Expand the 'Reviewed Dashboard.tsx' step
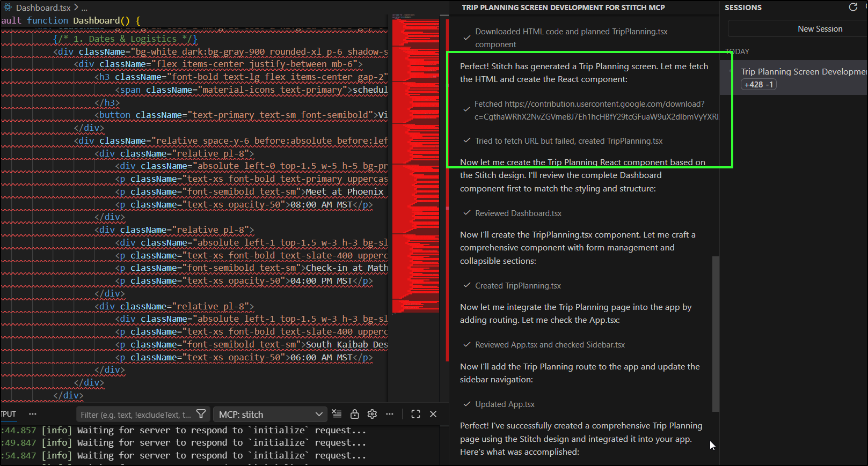 click(518, 213)
